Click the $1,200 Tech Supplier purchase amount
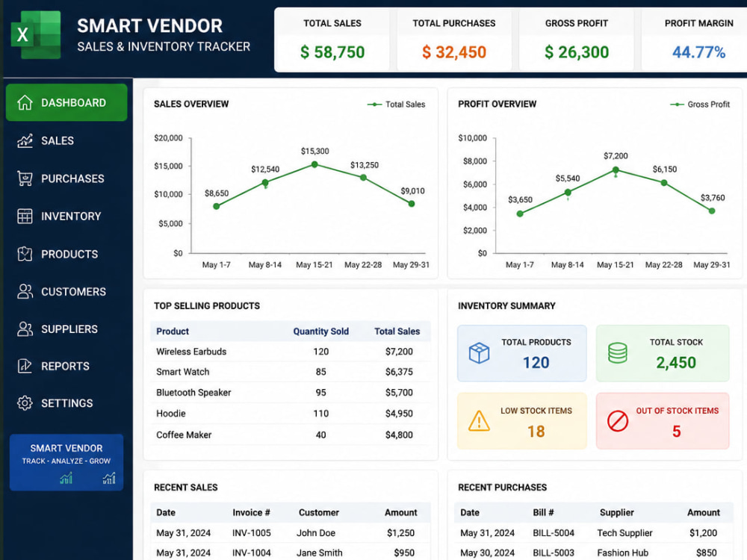The height and width of the screenshot is (560, 747). [703, 533]
